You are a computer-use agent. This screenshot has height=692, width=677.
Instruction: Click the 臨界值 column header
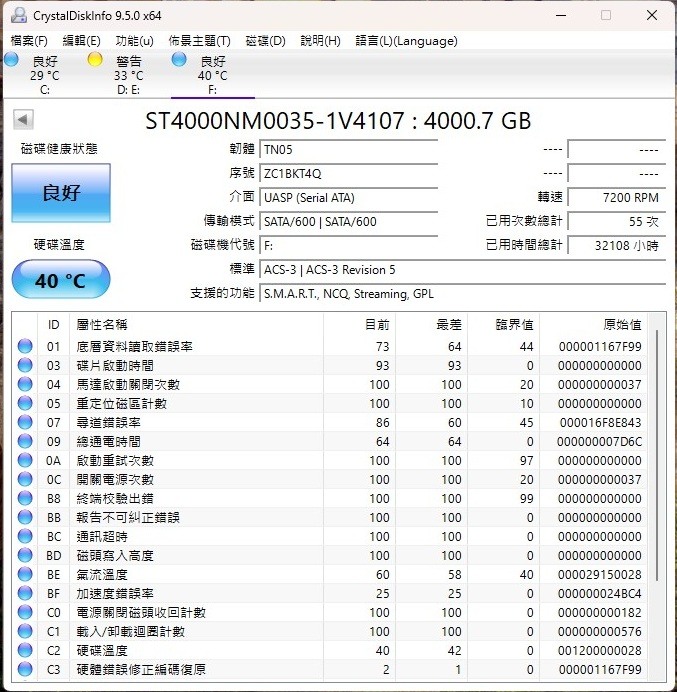(x=514, y=325)
